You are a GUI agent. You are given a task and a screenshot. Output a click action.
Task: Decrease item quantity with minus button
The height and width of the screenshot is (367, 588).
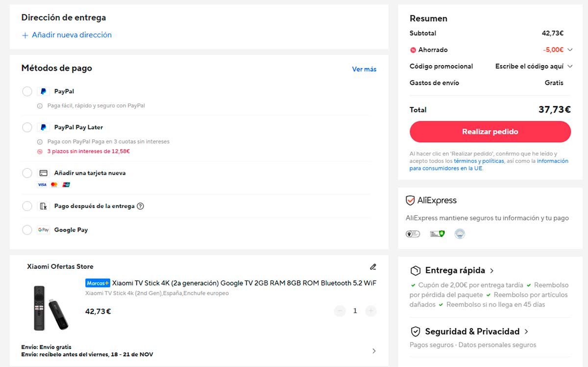click(340, 311)
